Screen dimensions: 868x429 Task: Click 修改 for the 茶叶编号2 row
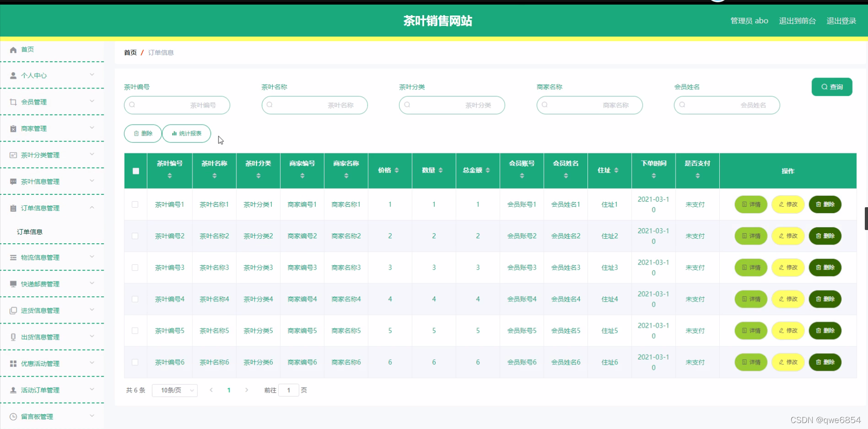click(788, 236)
